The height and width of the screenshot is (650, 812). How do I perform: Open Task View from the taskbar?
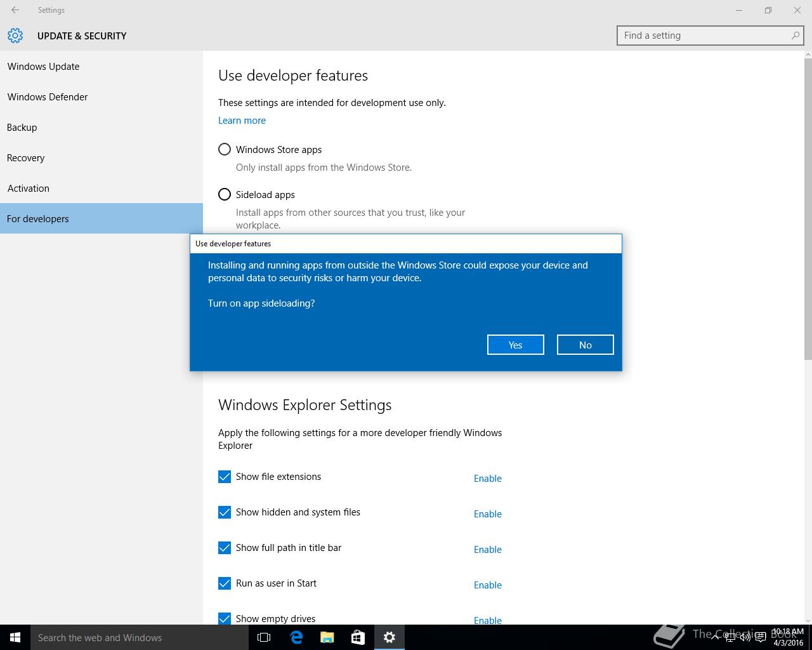pos(264,637)
